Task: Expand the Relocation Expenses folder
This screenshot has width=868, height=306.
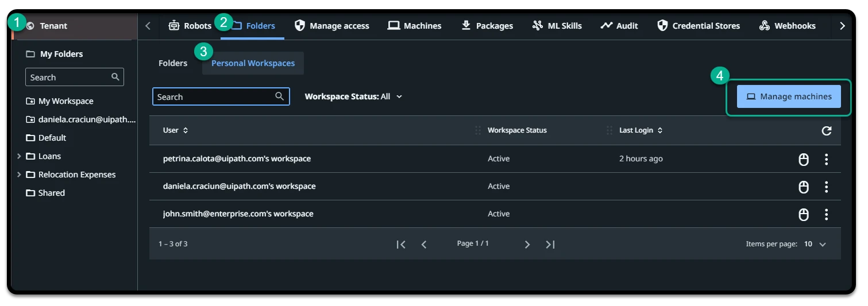Action: [x=19, y=175]
